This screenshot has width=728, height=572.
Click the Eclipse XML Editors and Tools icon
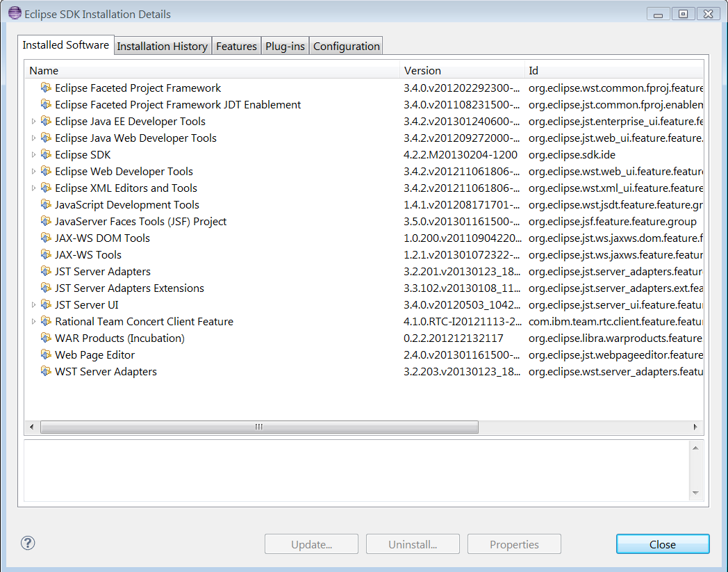[46, 188]
